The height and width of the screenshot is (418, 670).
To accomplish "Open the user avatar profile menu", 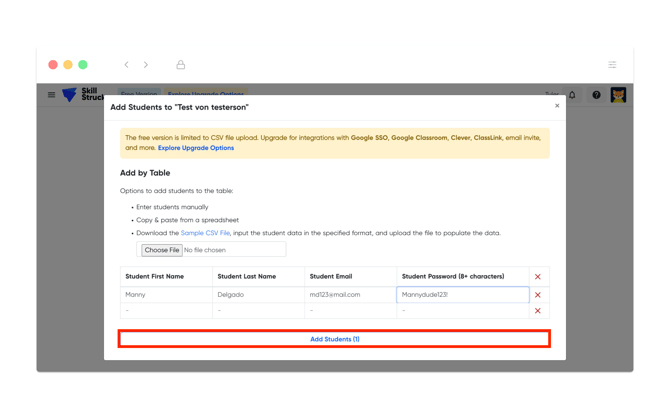I will point(618,95).
